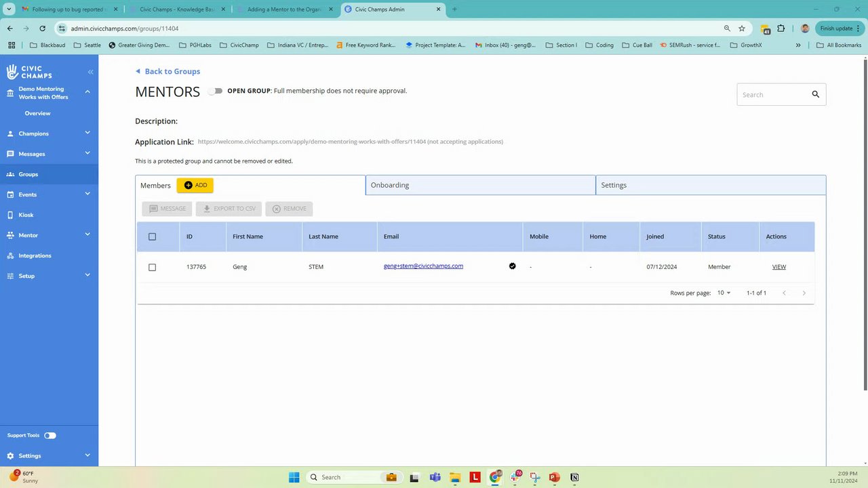
Task: Switch to the Onboarding tab
Action: click(481, 185)
